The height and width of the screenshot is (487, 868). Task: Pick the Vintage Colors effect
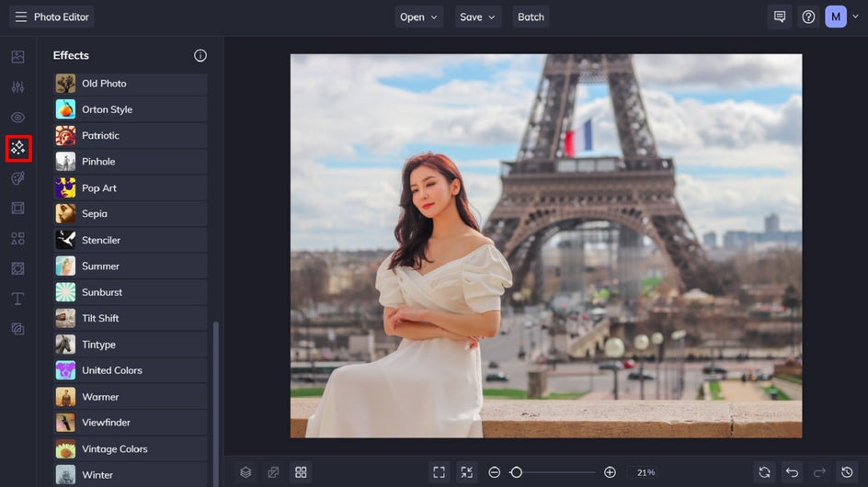[131, 448]
